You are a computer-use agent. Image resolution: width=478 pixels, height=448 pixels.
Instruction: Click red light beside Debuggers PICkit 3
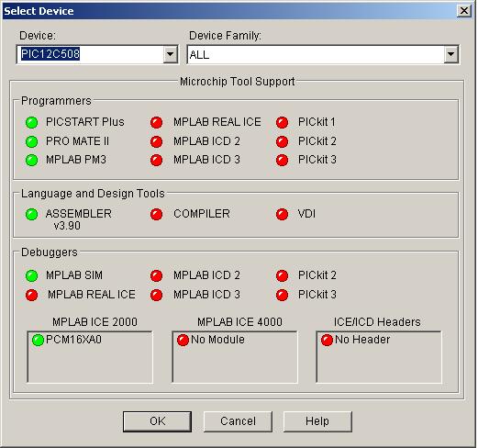[282, 295]
